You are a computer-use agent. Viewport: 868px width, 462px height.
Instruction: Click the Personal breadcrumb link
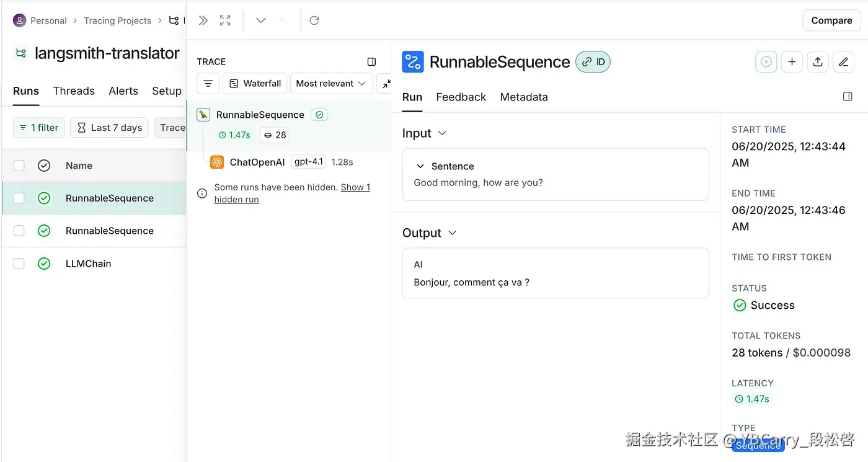[48, 20]
